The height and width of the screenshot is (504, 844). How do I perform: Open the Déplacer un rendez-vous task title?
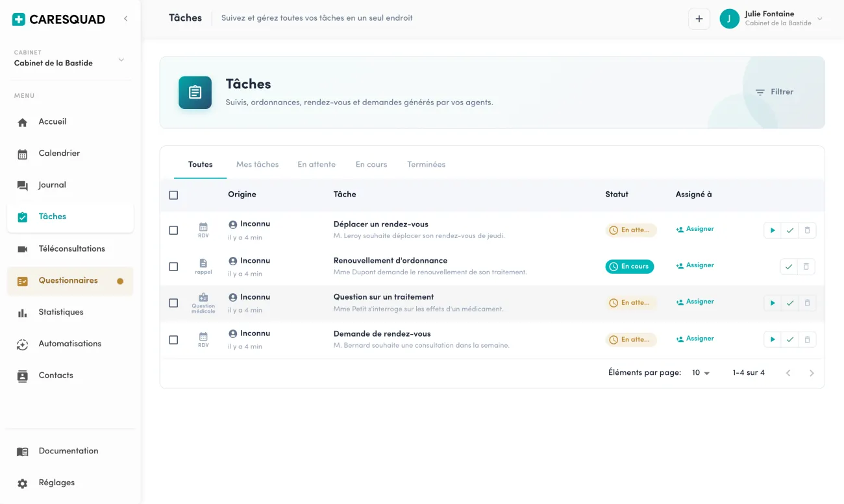point(380,224)
